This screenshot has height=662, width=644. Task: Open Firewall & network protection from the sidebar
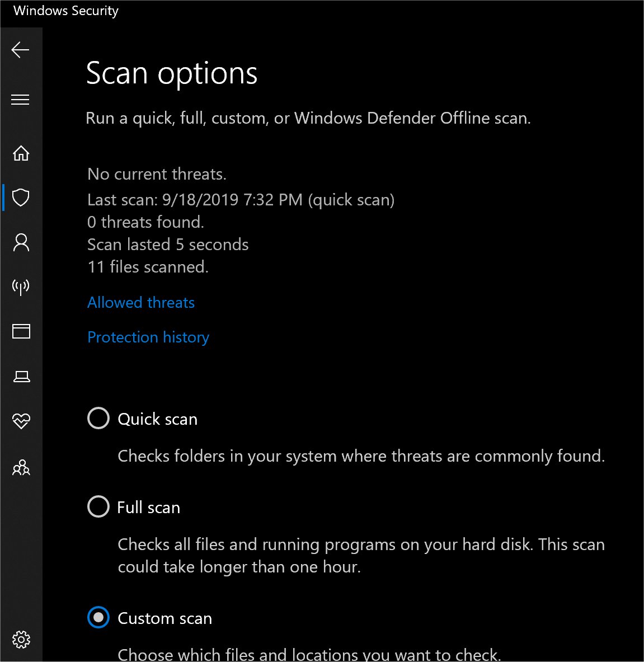click(x=21, y=287)
